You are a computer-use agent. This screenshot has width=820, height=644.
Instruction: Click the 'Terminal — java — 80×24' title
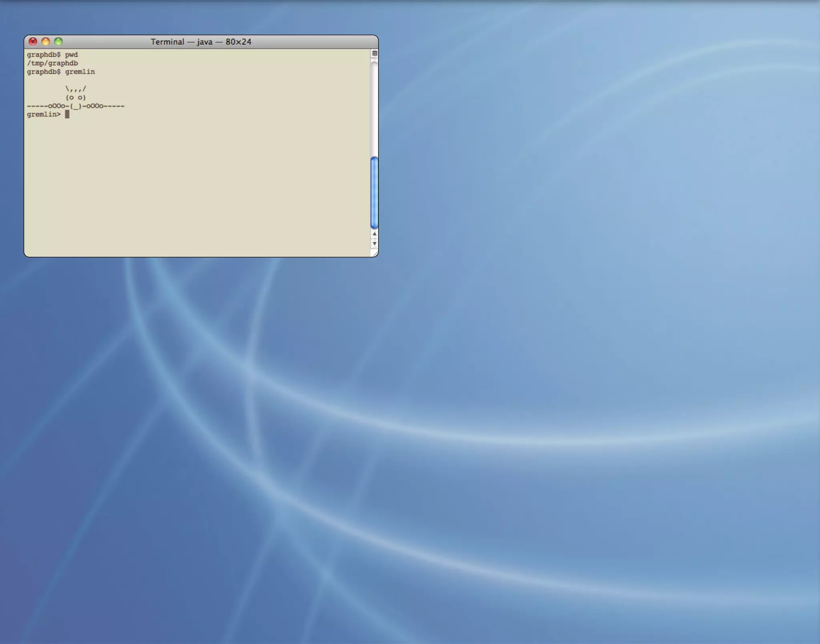(x=201, y=42)
